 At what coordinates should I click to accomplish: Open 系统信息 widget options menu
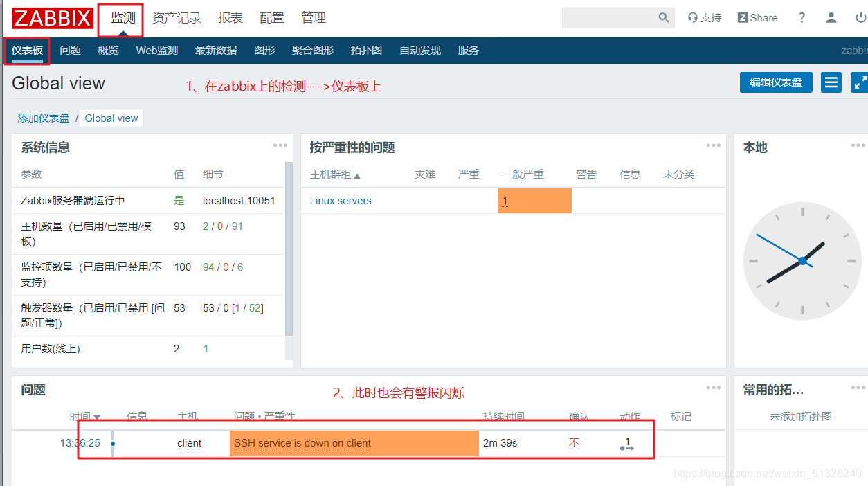[x=280, y=145]
